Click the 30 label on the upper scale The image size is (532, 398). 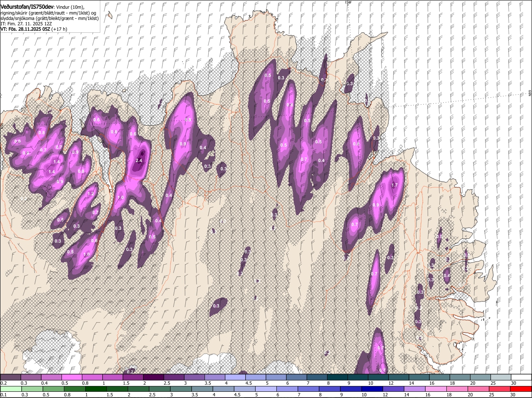(x=513, y=383)
